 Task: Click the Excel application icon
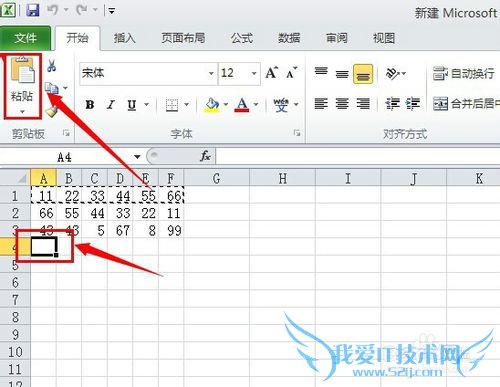click(x=7, y=10)
